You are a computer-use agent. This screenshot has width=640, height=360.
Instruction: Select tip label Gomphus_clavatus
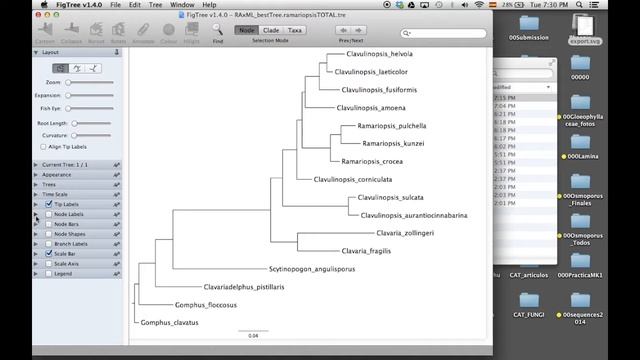click(x=170, y=322)
